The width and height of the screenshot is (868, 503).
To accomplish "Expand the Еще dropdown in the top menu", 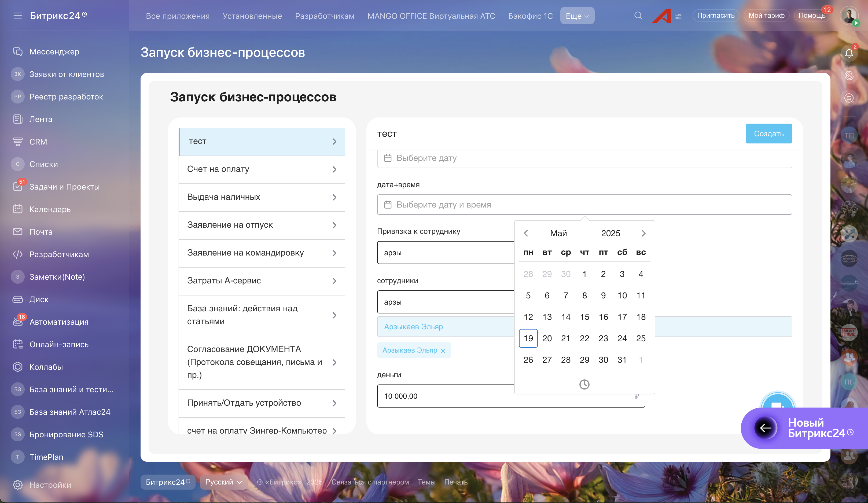I will pos(577,16).
